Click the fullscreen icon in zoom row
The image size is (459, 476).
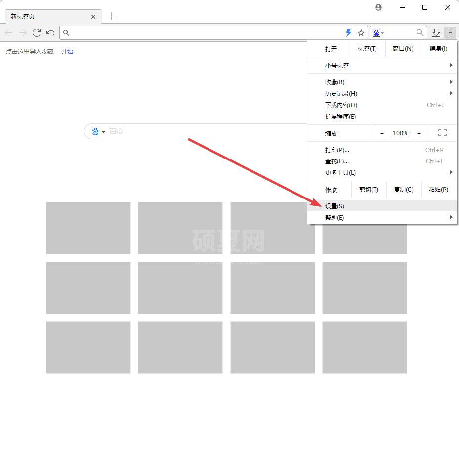[443, 133]
